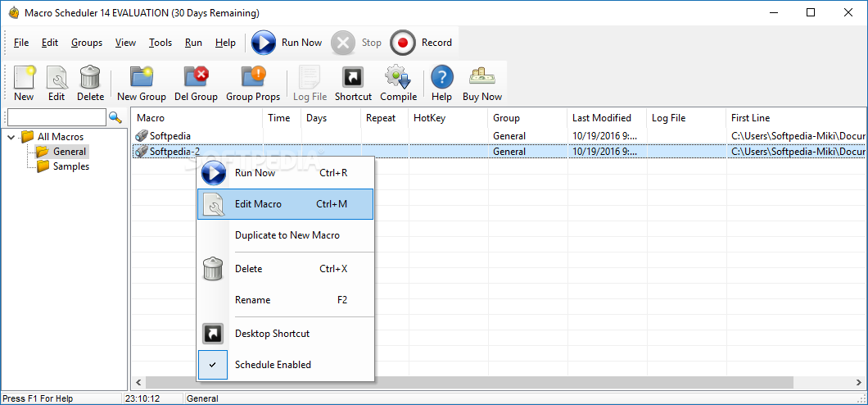Click the greyed Stop button in toolbar
Viewport: 868px width, 405px height.
356,43
